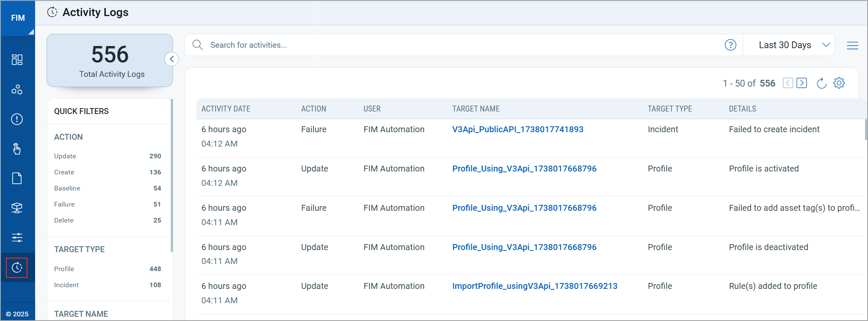Click the activity table vertical scrollbar
The width and height of the screenshot is (868, 321).
click(866, 129)
